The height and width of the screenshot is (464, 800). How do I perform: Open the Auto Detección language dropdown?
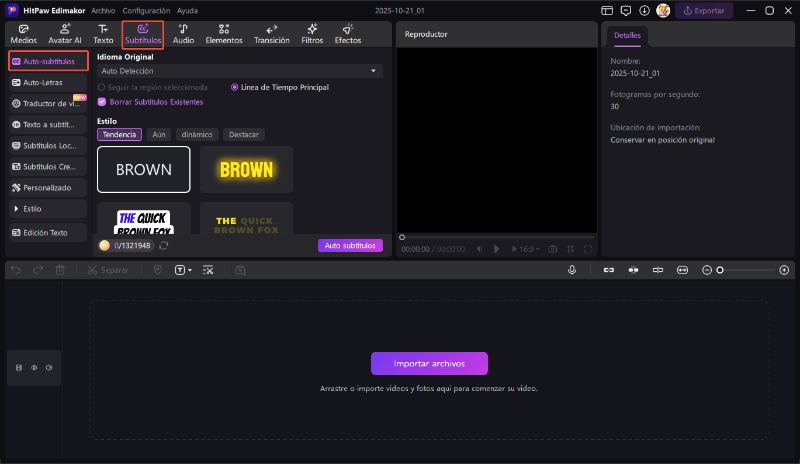click(x=239, y=71)
